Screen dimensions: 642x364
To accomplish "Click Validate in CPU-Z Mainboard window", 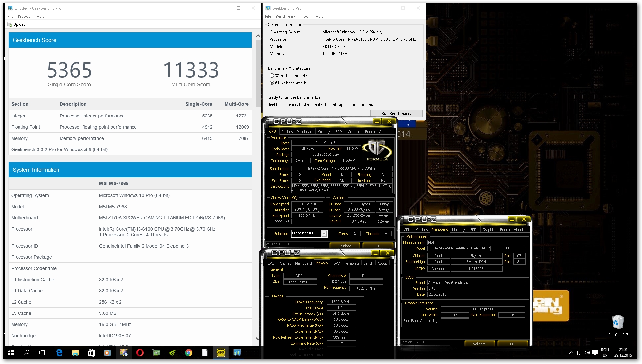I will click(479, 344).
